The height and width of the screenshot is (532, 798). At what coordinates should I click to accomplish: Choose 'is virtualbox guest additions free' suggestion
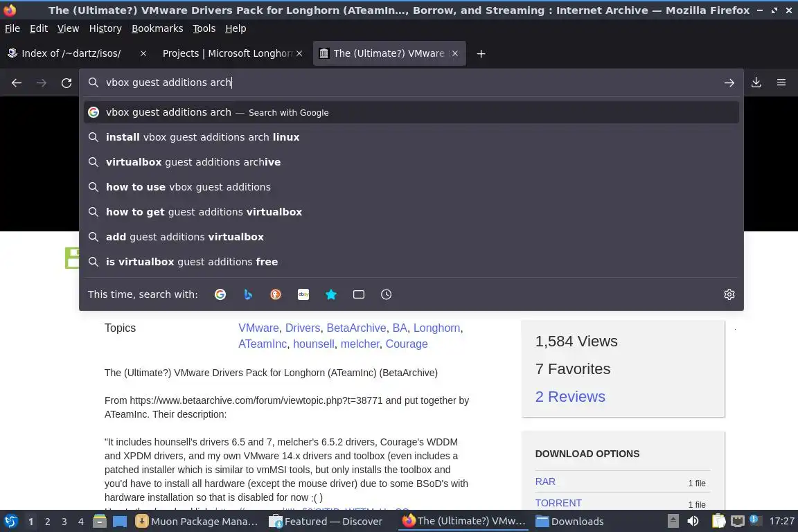[x=411, y=262]
